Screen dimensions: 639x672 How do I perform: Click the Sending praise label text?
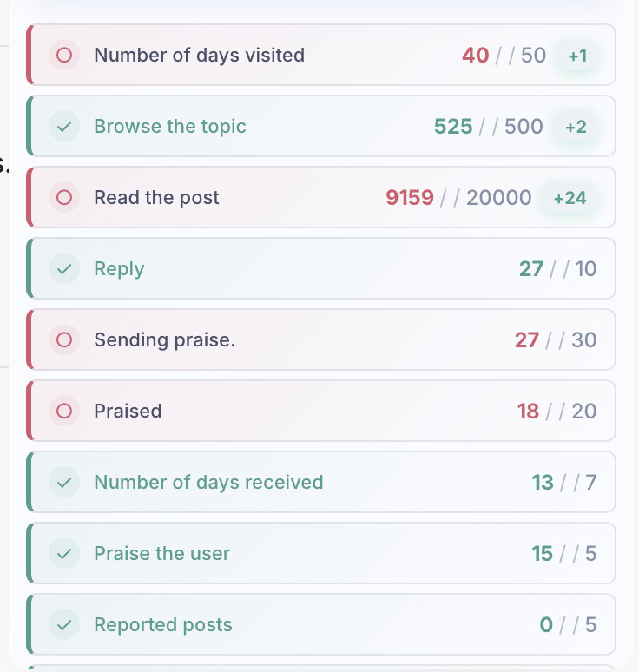(x=165, y=339)
